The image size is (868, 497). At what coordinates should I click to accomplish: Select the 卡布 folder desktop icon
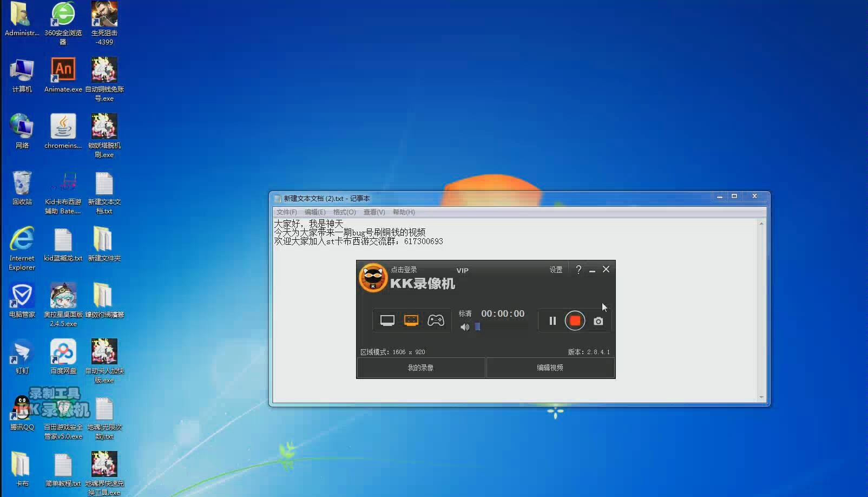pos(22,469)
